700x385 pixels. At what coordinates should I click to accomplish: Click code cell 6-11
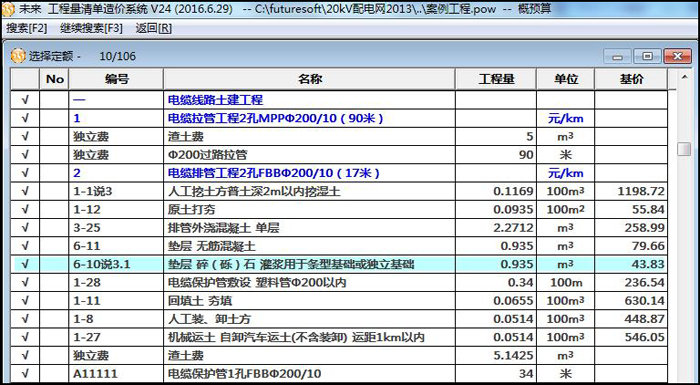click(x=116, y=246)
